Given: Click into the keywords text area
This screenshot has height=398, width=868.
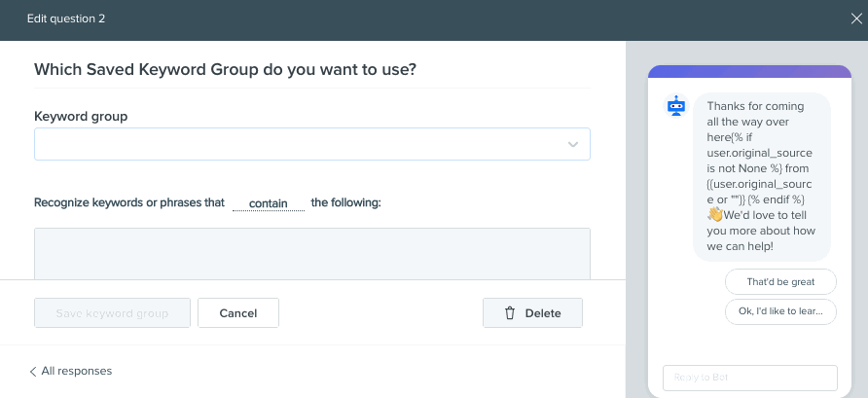Looking at the screenshot, I should (312, 254).
